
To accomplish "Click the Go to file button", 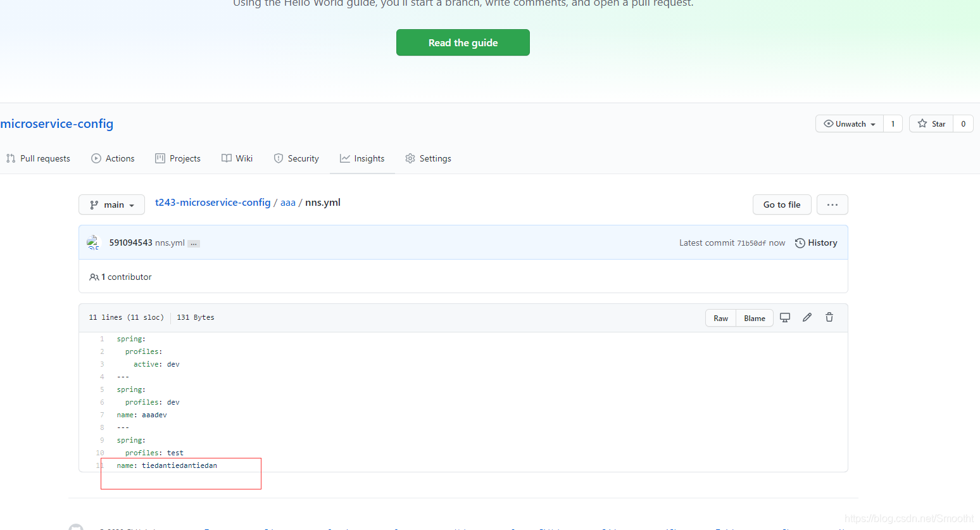I will 781,205.
